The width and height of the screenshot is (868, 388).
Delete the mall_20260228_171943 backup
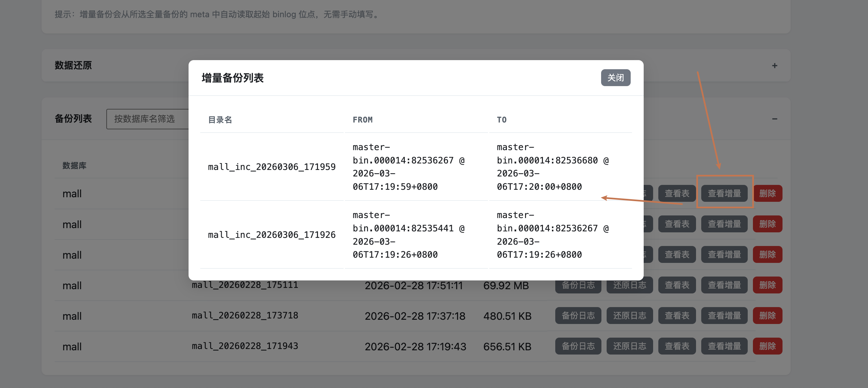pyautogui.click(x=767, y=346)
